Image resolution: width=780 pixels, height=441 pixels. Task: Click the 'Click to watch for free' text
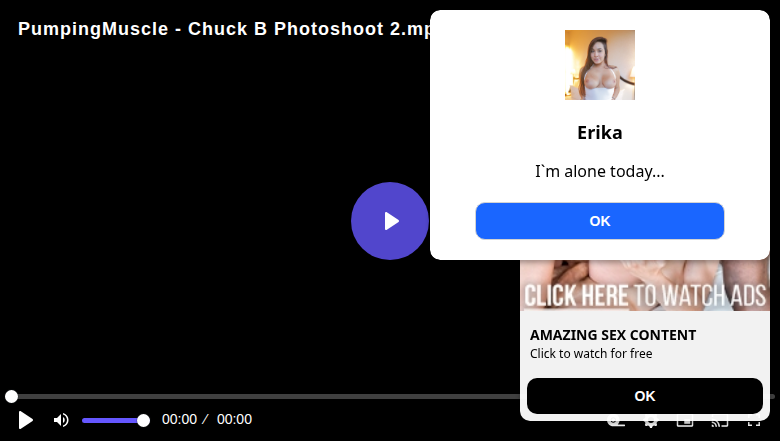coord(591,353)
